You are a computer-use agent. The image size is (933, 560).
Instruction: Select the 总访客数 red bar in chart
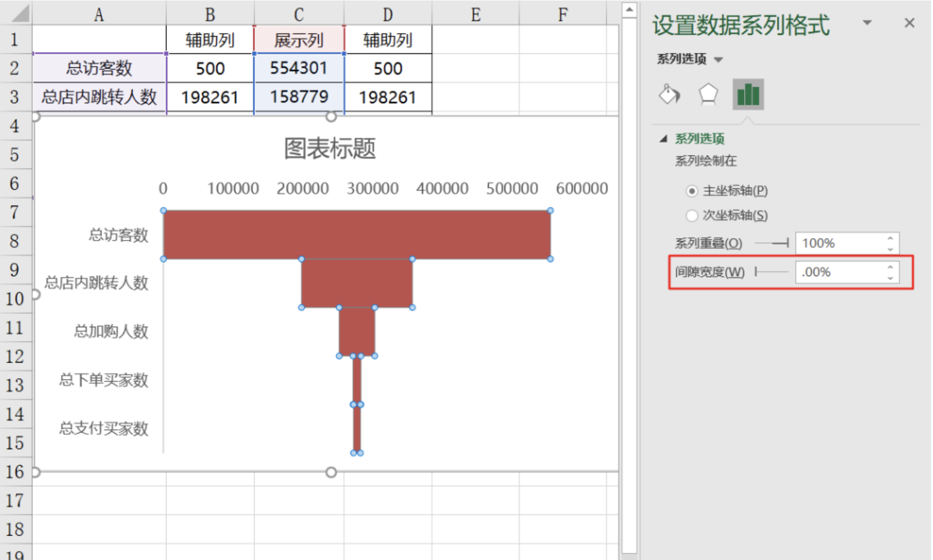[356, 235]
